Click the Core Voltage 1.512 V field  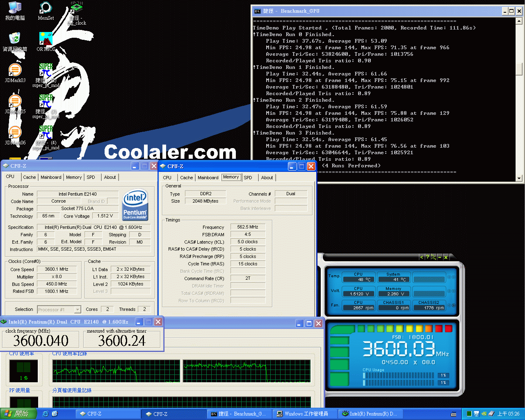[x=105, y=216]
